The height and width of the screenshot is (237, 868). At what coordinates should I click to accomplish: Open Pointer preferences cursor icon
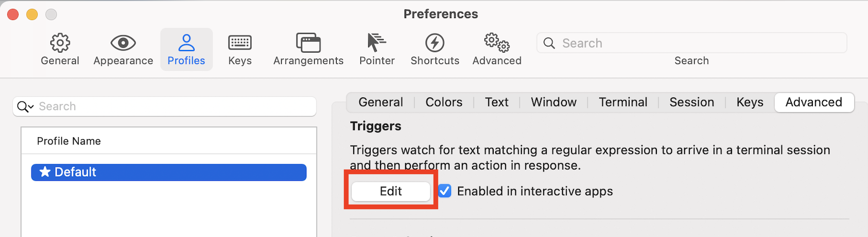(377, 43)
